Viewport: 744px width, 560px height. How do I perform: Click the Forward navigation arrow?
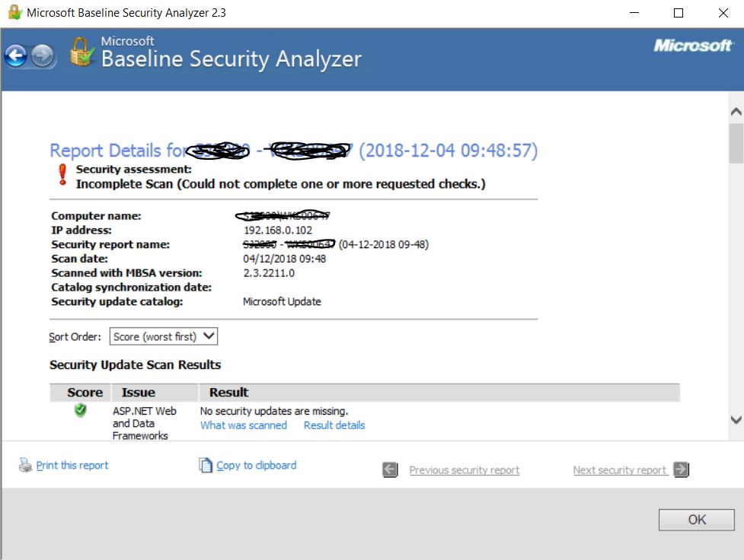(x=43, y=56)
